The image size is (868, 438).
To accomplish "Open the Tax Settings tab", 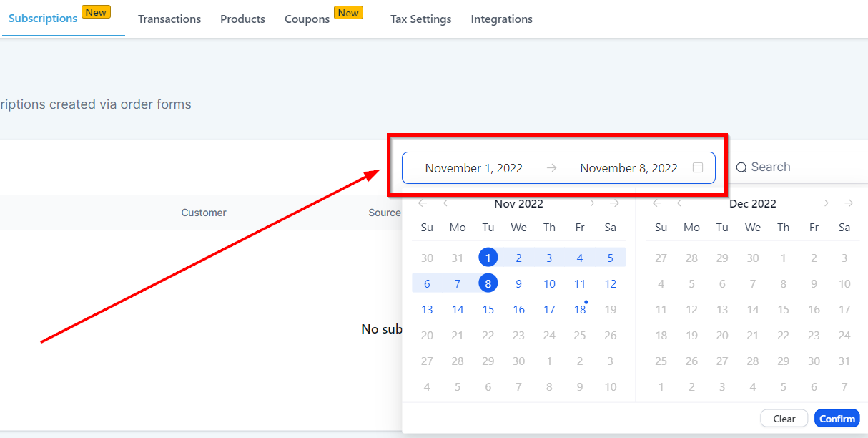I will pos(420,19).
